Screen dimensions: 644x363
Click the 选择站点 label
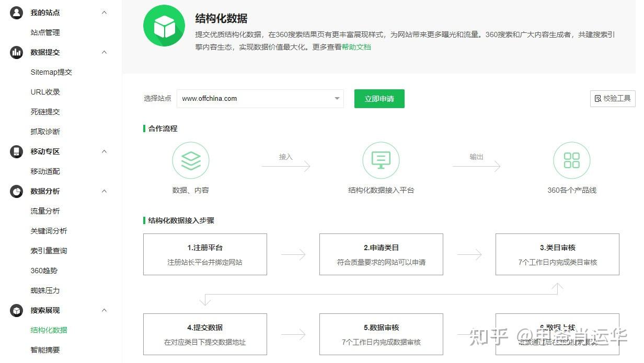pos(157,98)
